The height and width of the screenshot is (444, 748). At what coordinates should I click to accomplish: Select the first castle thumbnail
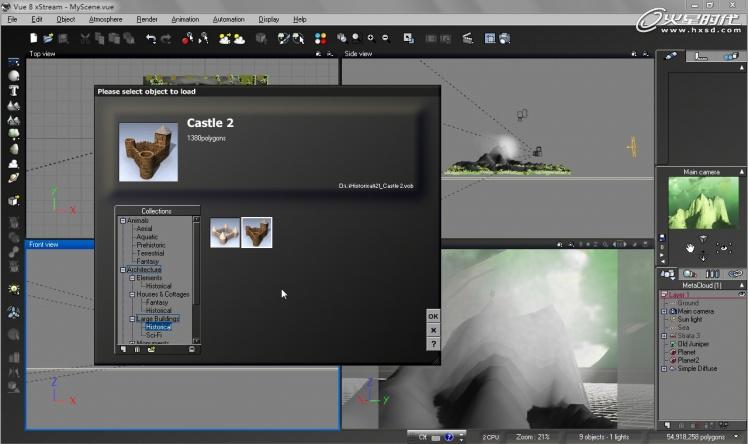pos(225,232)
